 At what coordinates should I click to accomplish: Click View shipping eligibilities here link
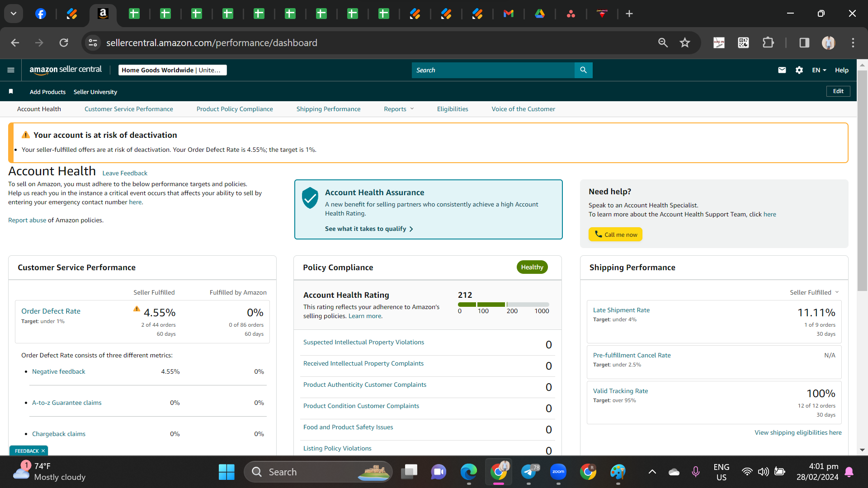[x=798, y=432]
